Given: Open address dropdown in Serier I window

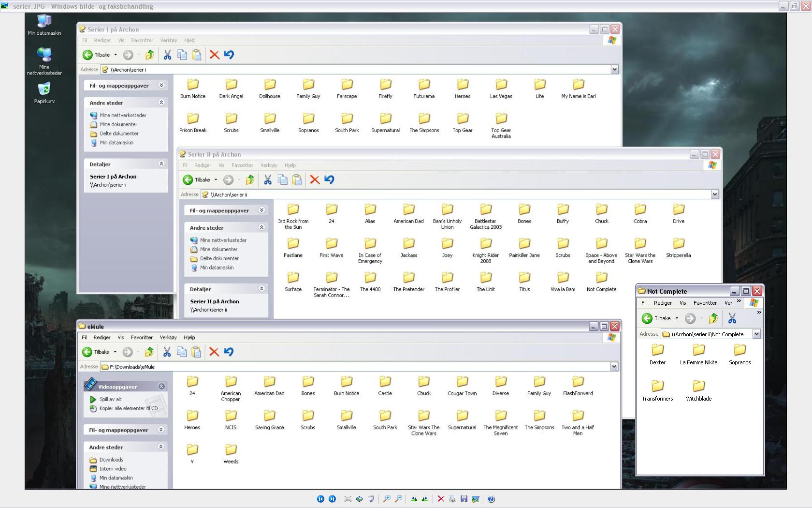Looking at the screenshot, I should click(614, 69).
